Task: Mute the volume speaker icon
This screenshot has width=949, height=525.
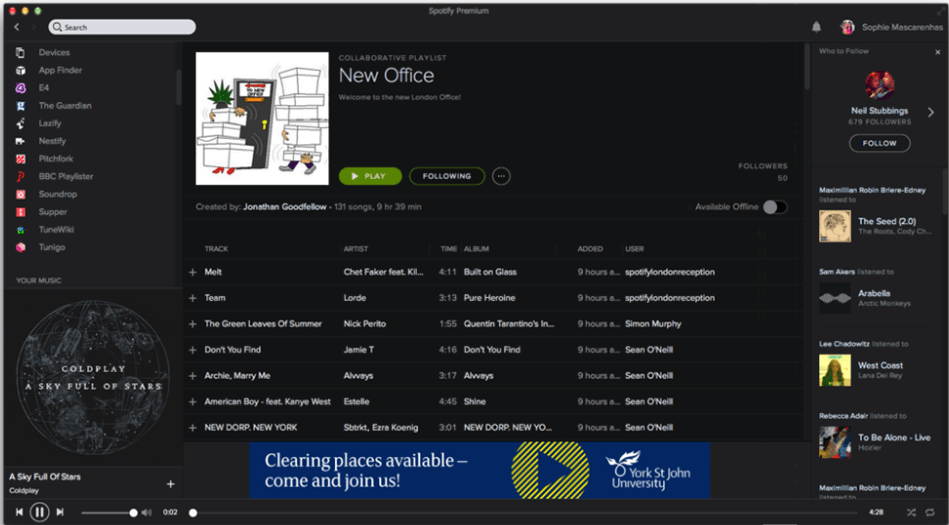Action: pyautogui.click(x=147, y=513)
